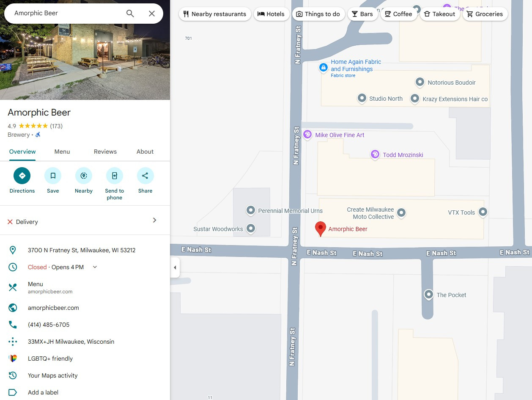Show Nearby restaurants chip
This screenshot has width=532, height=400.
(x=215, y=14)
